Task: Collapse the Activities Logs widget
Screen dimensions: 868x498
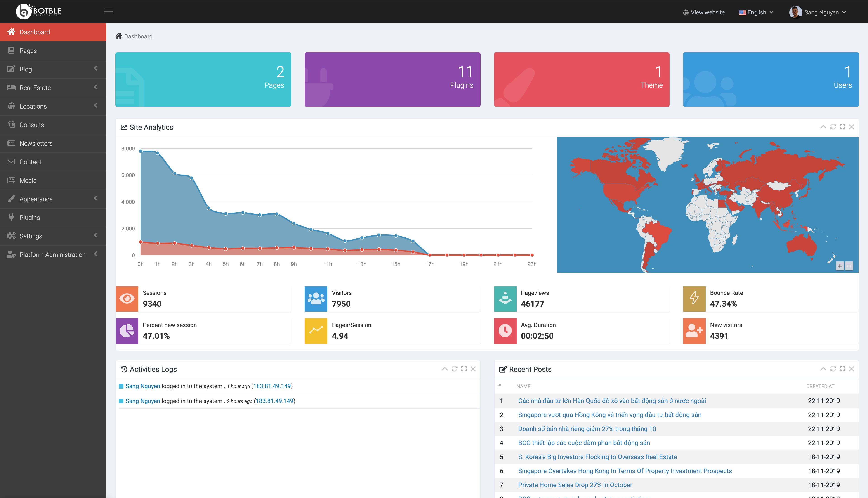Action: (444, 369)
